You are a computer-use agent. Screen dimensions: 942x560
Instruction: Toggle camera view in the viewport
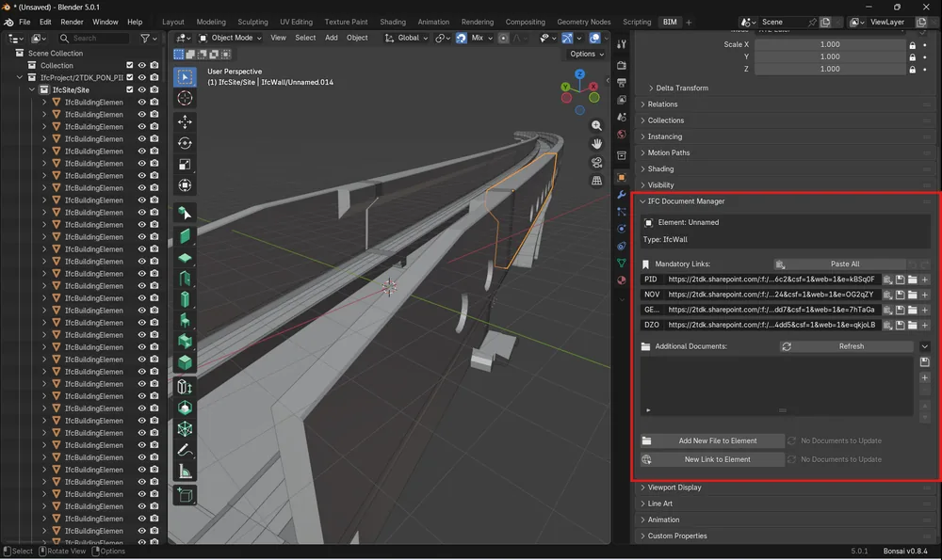(596, 163)
